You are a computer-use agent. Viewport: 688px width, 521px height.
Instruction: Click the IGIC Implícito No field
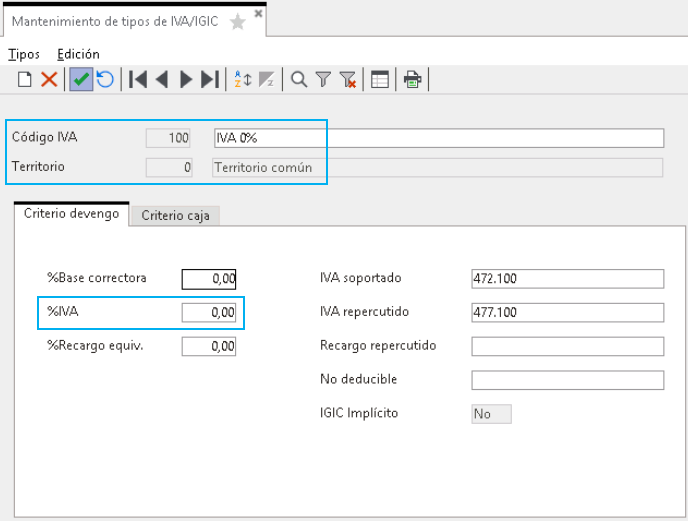[491, 414]
